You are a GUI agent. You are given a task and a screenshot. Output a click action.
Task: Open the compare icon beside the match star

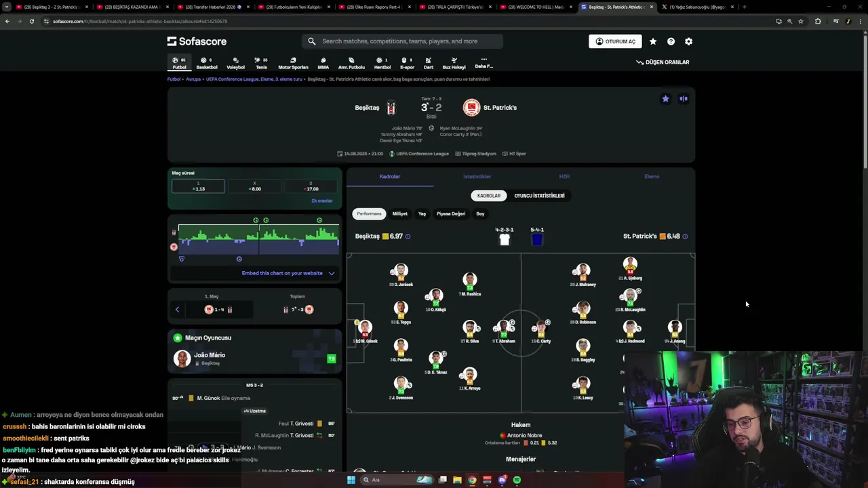(684, 99)
